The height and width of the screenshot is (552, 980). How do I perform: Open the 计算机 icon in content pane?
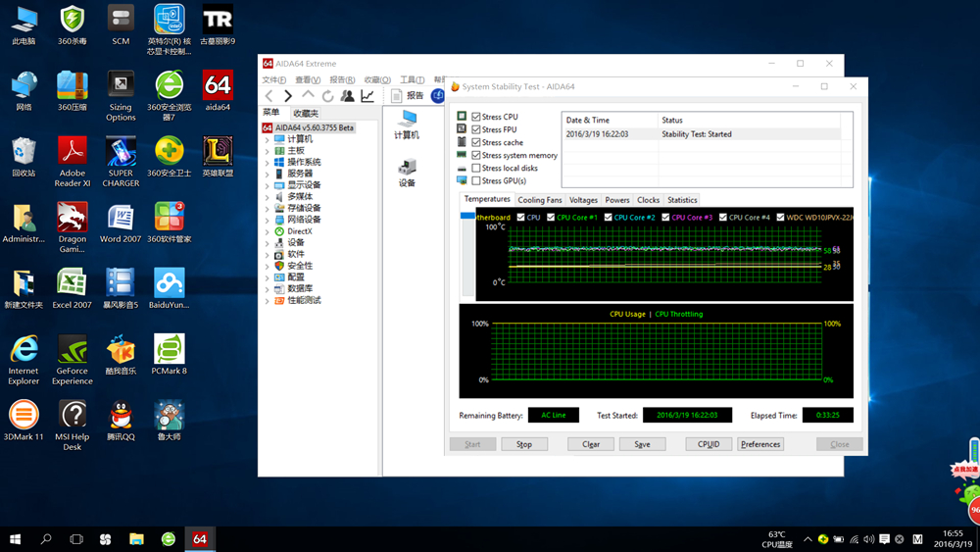click(x=407, y=124)
